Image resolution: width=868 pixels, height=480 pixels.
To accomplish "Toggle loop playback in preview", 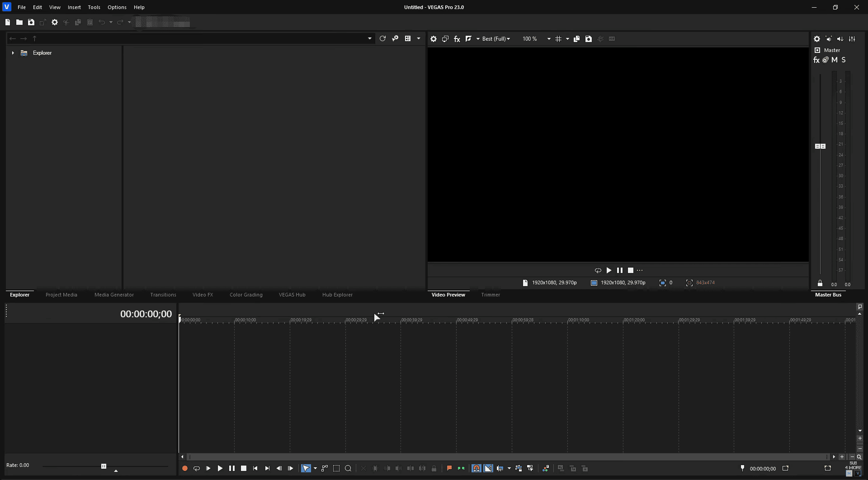I will tap(598, 270).
